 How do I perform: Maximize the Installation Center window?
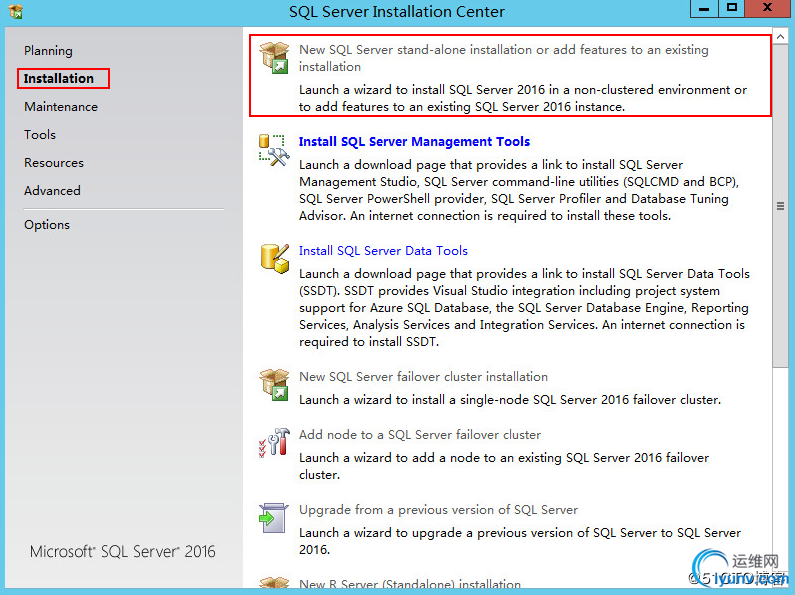[732, 9]
